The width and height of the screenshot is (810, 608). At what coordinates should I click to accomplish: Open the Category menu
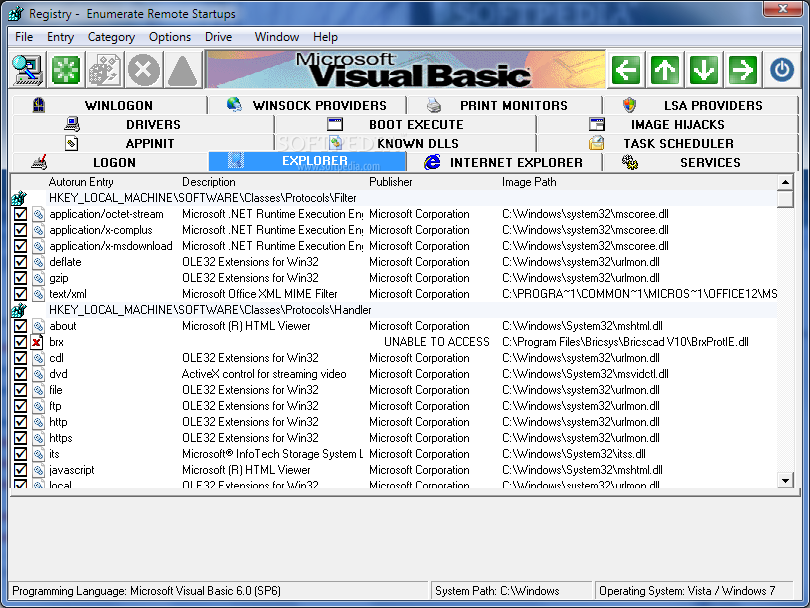coord(111,37)
